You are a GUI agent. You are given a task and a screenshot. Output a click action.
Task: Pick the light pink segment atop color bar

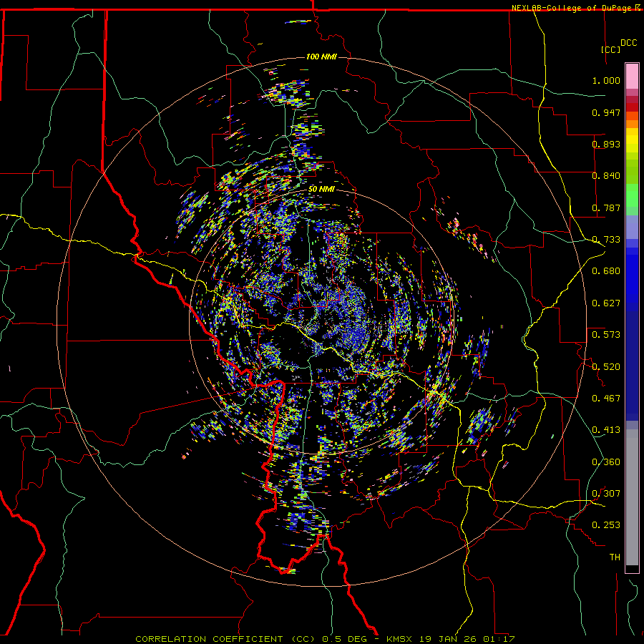click(x=632, y=76)
